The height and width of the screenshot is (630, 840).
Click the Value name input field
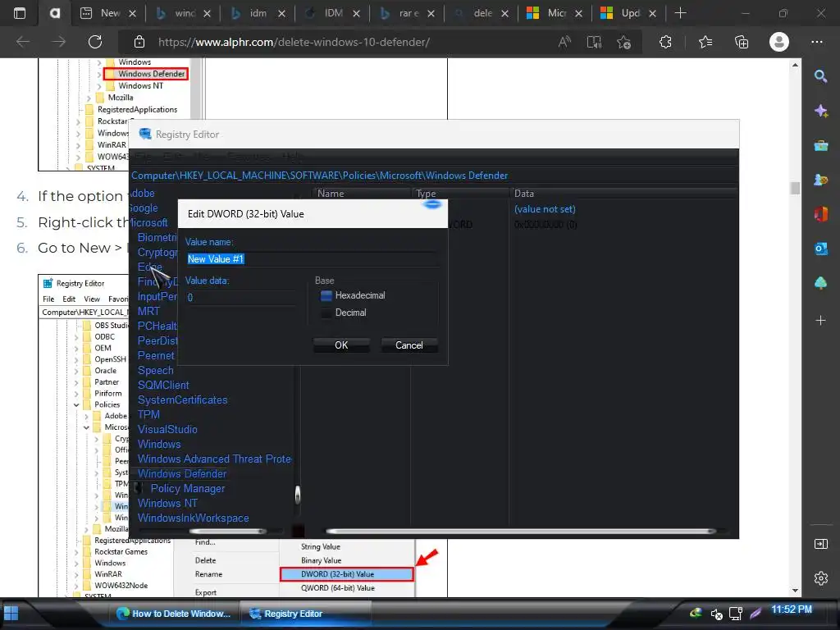[313, 259]
